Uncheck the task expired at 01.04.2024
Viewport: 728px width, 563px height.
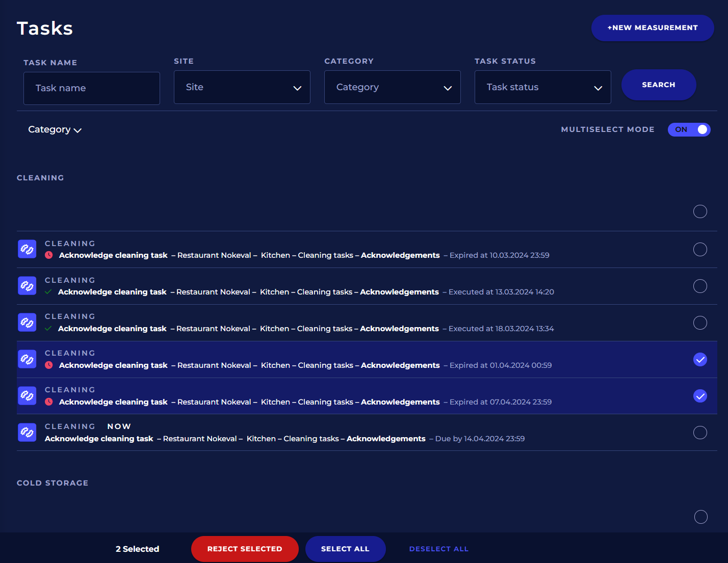coord(700,359)
